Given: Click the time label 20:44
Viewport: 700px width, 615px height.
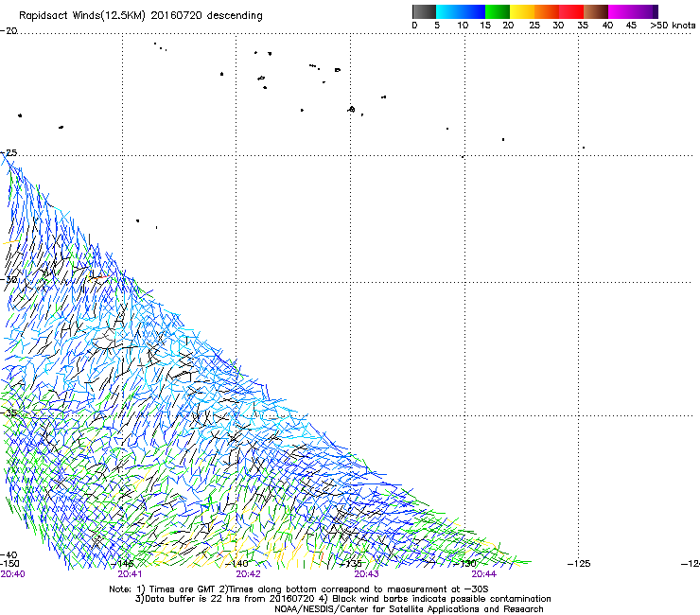Looking at the screenshot, I should 484,574.
